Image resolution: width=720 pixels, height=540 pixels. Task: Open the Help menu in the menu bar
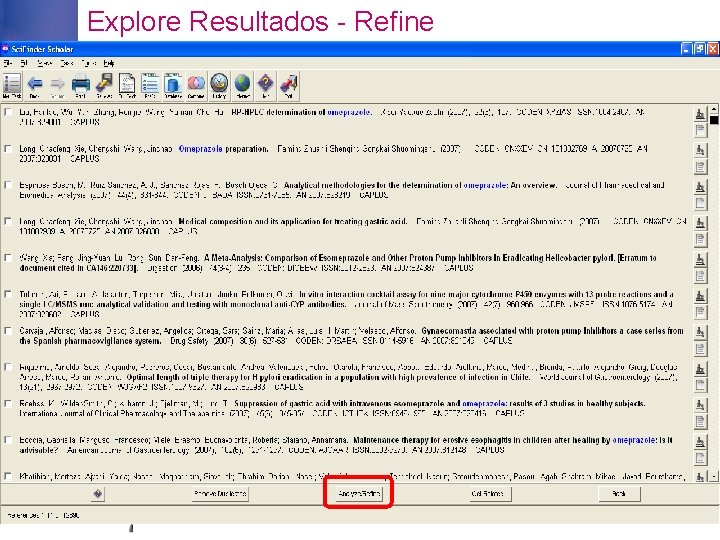point(109,63)
